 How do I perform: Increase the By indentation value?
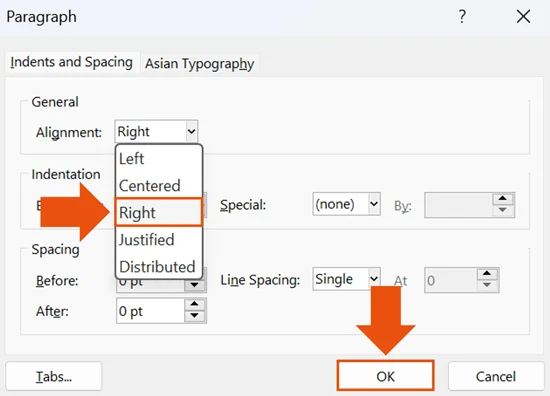pos(503,199)
